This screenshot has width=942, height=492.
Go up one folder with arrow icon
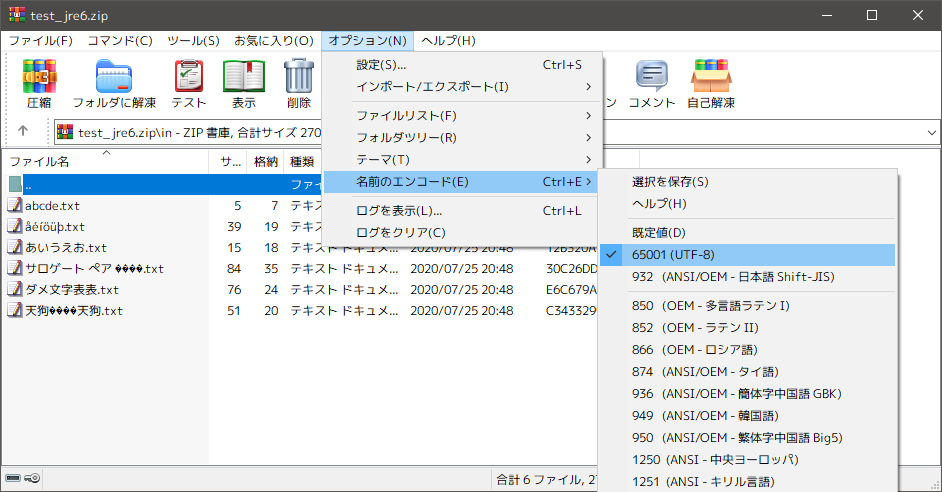(x=23, y=130)
